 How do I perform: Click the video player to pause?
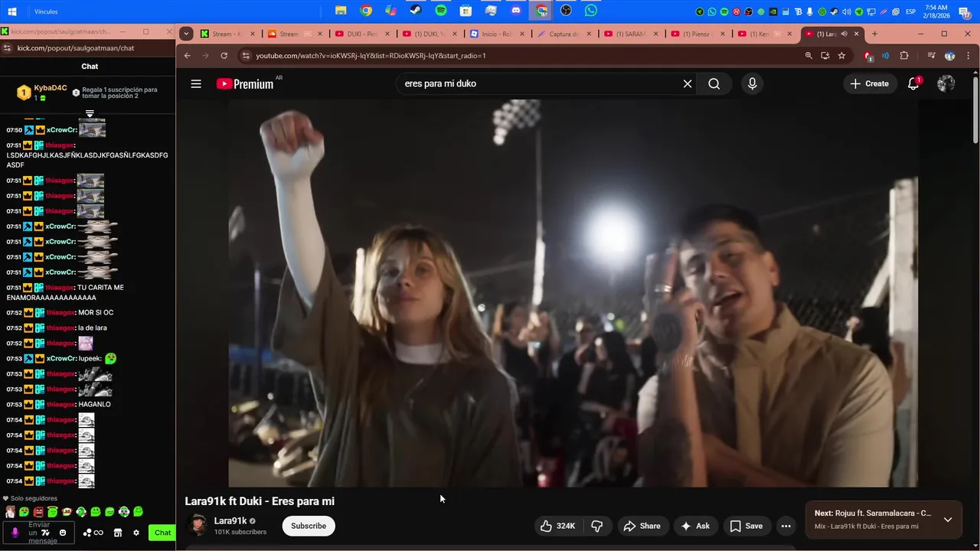[573, 293]
